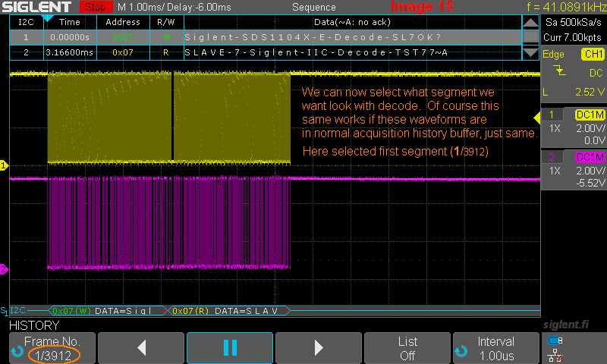Click the HISTORY menu title
607x364 pixels.
coord(34,325)
